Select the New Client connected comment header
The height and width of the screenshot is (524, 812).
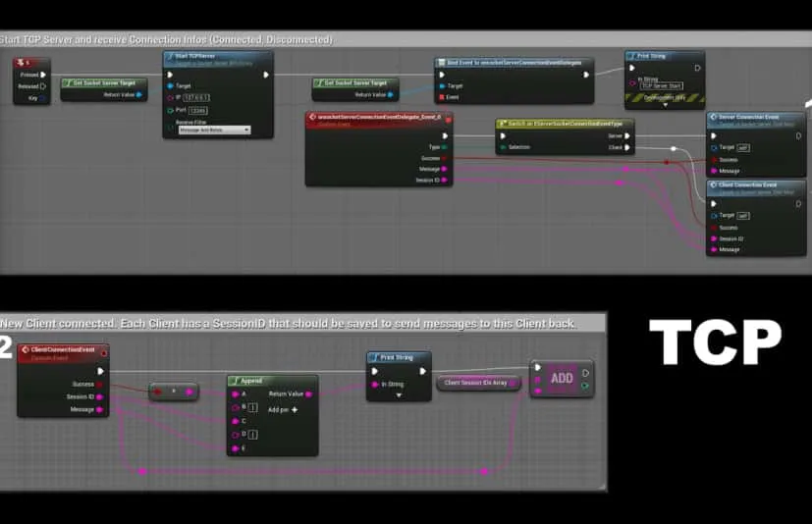click(302, 324)
